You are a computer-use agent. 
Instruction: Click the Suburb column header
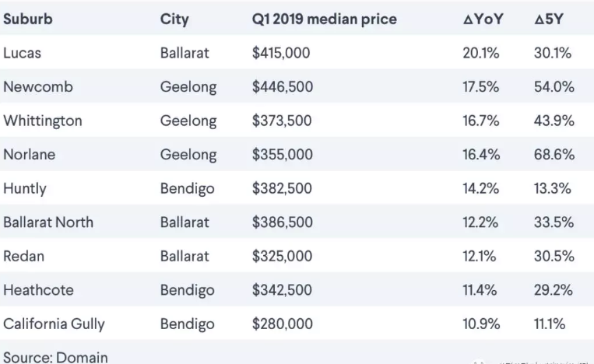coord(28,19)
